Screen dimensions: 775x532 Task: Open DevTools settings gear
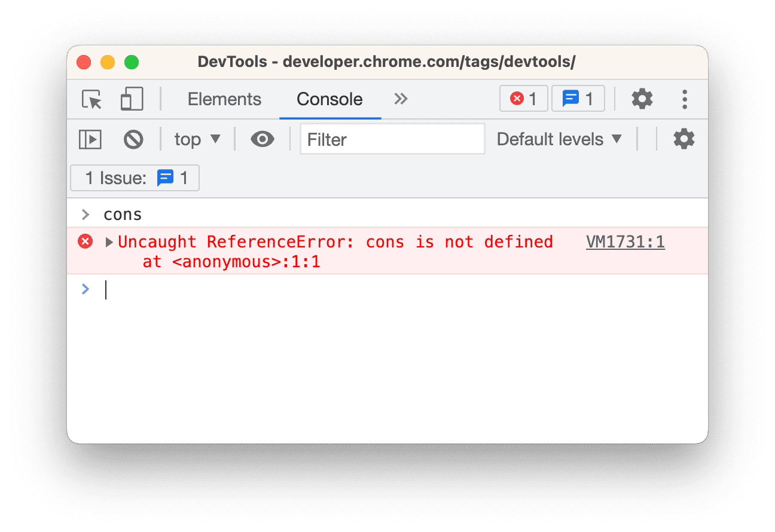642,99
